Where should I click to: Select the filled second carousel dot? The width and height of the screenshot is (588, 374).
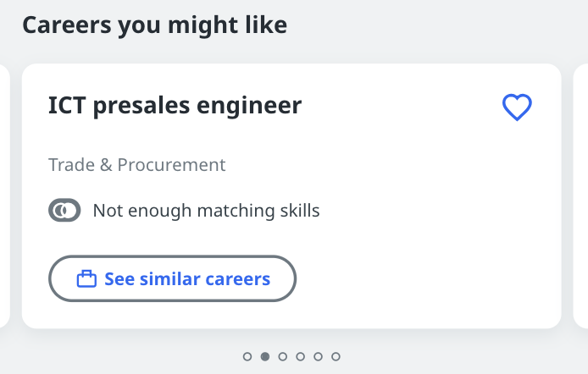tap(265, 356)
